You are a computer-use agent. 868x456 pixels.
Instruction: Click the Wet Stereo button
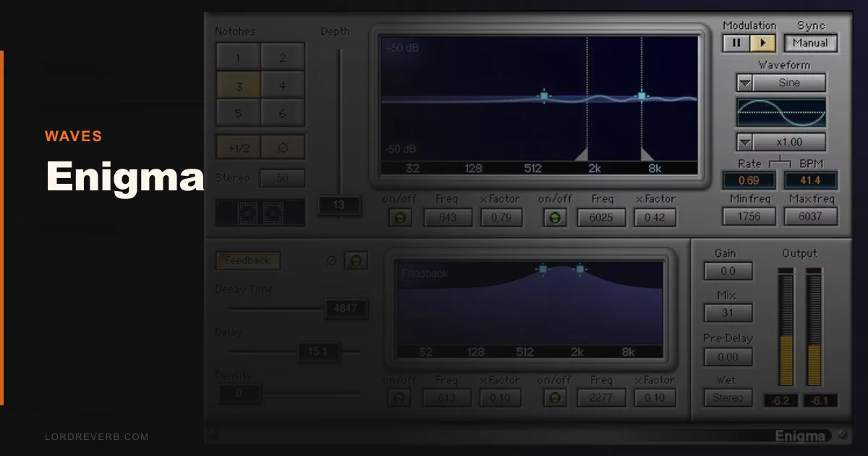728,397
